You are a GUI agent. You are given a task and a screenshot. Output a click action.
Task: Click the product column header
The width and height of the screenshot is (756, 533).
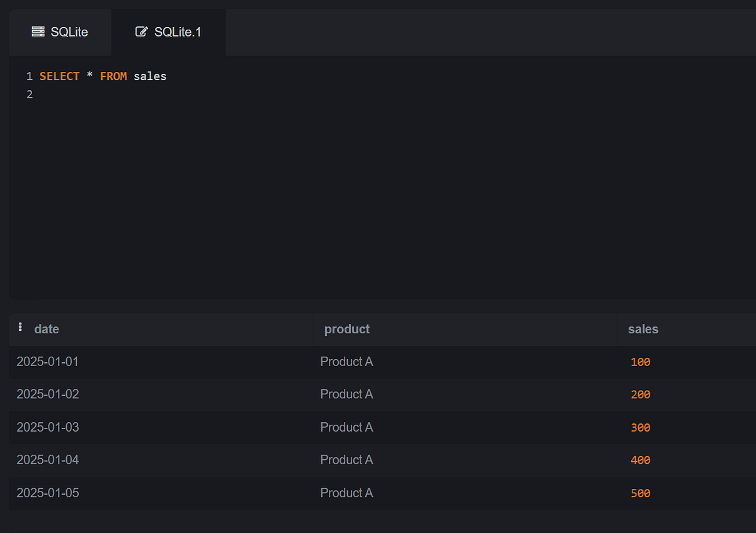346,329
